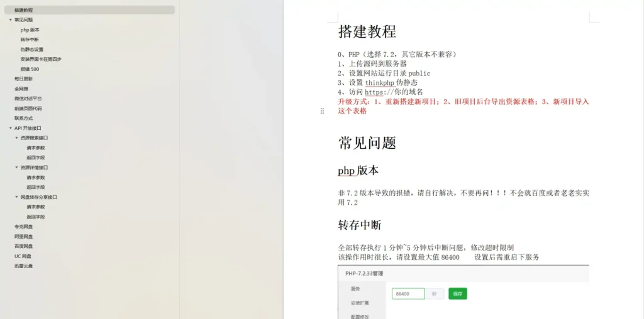Select UC 网盘 in the navigation pane
This screenshot has width=644, height=319.
pos(23,256)
